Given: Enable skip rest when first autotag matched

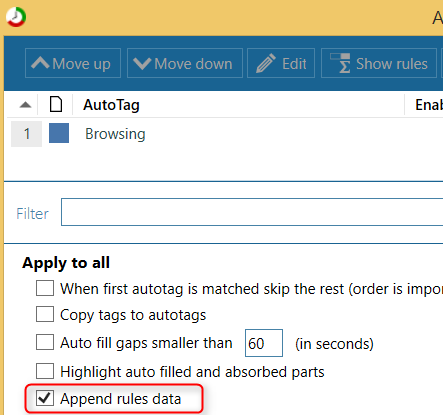Looking at the screenshot, I should pyautogui.click(x=45, y=288).
